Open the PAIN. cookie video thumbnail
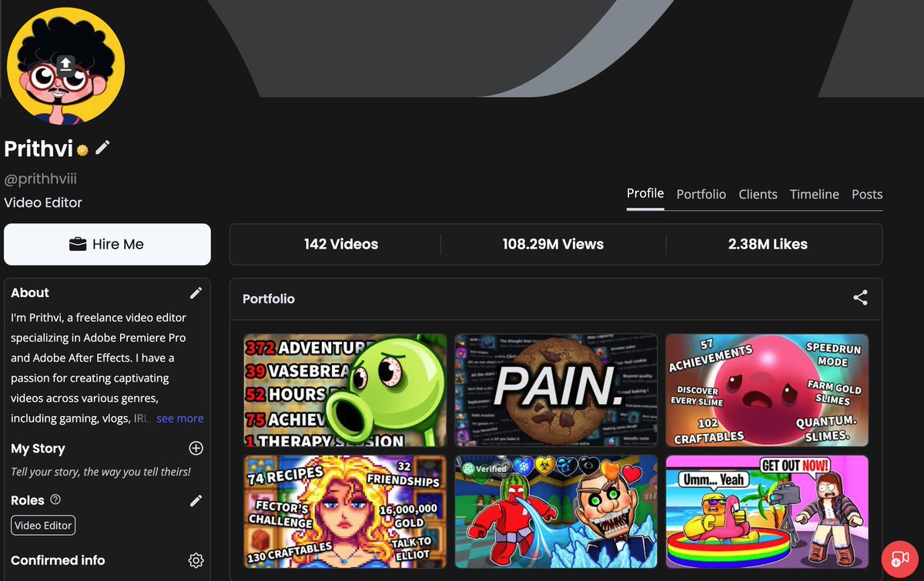This screenshot has width=924, height=581. coord(556,390)
